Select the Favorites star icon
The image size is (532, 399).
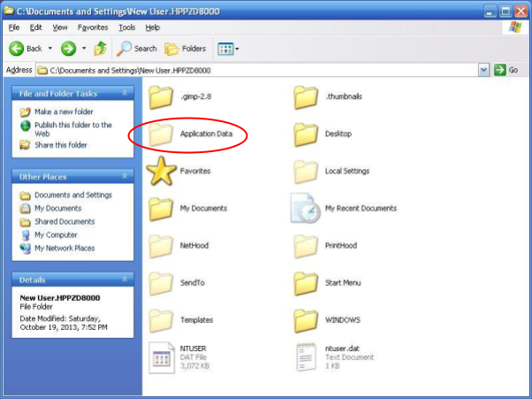point(161,171)
